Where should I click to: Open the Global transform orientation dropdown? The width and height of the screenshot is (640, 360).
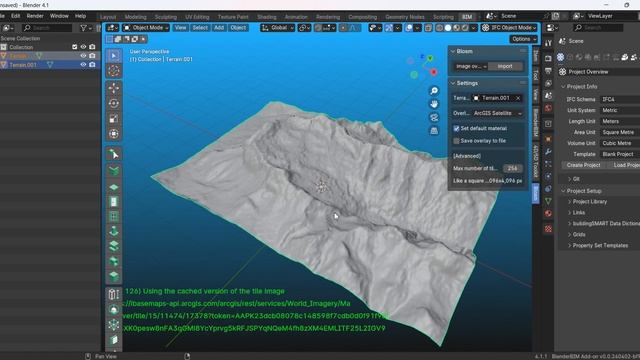pos(278,28)
